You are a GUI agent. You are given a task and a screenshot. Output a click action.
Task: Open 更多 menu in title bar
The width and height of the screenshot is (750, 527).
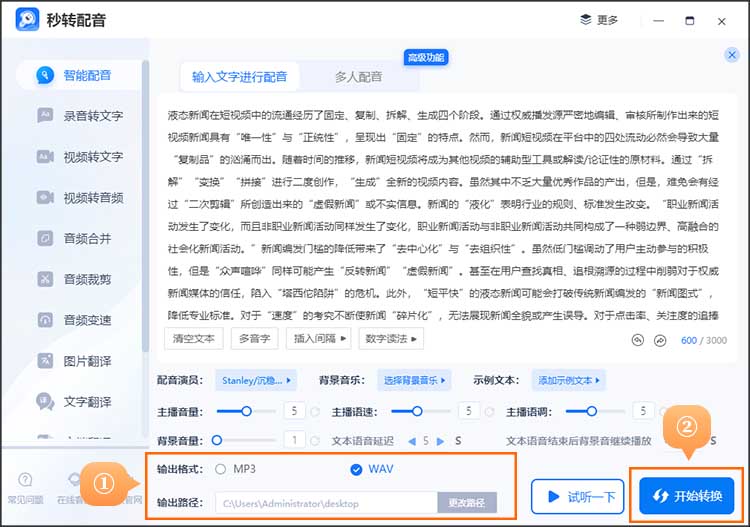click(x=599, y=20)
